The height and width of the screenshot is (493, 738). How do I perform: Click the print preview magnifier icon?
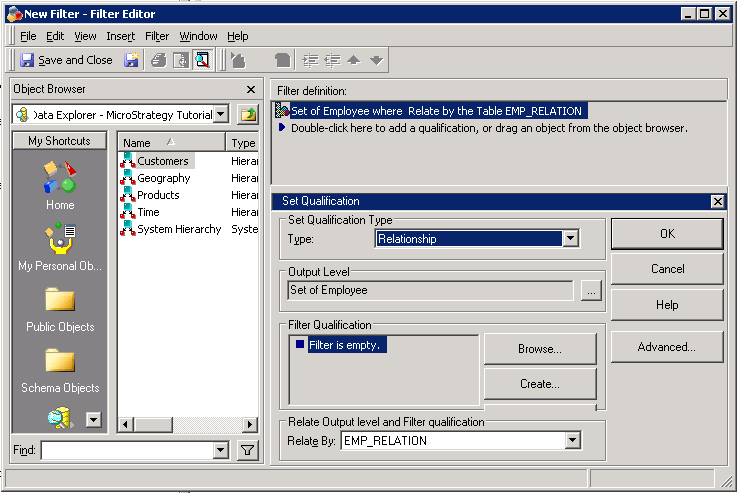[x=203, y=60]
